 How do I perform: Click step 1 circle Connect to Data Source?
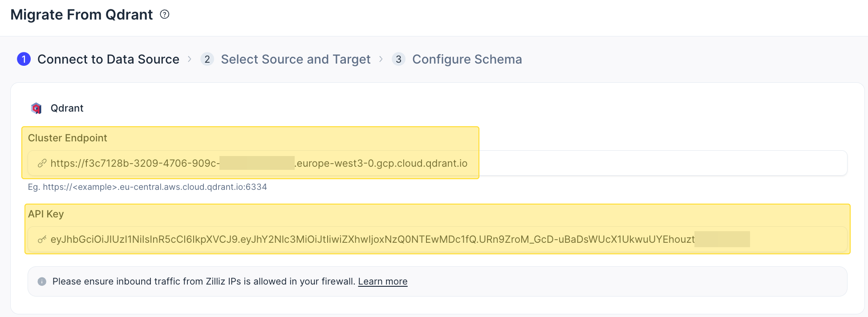tap(24, 59)
